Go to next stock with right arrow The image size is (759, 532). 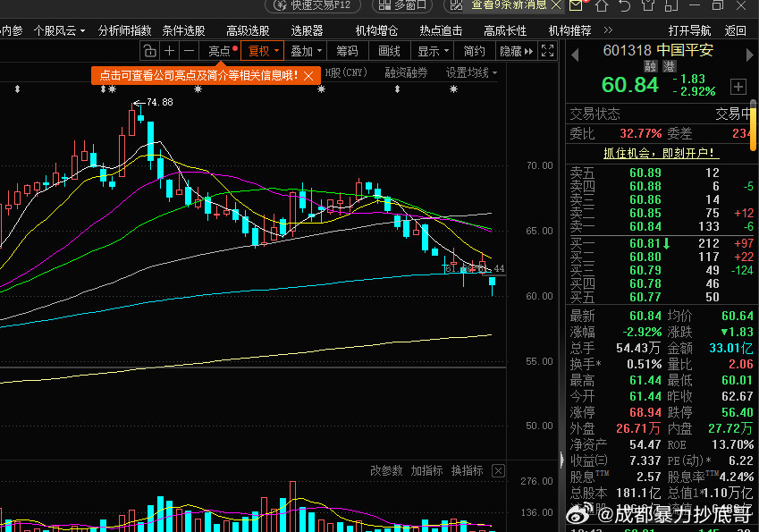(x=751, y=55)
